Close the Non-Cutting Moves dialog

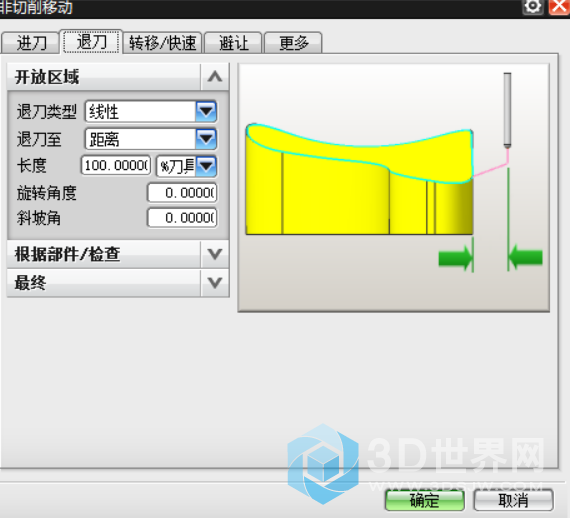tap(559, 6)
